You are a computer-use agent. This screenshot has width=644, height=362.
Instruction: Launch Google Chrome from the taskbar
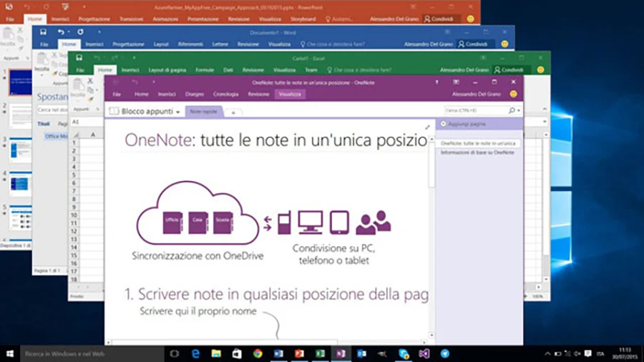pyautogui.click(x=258, y=353)
